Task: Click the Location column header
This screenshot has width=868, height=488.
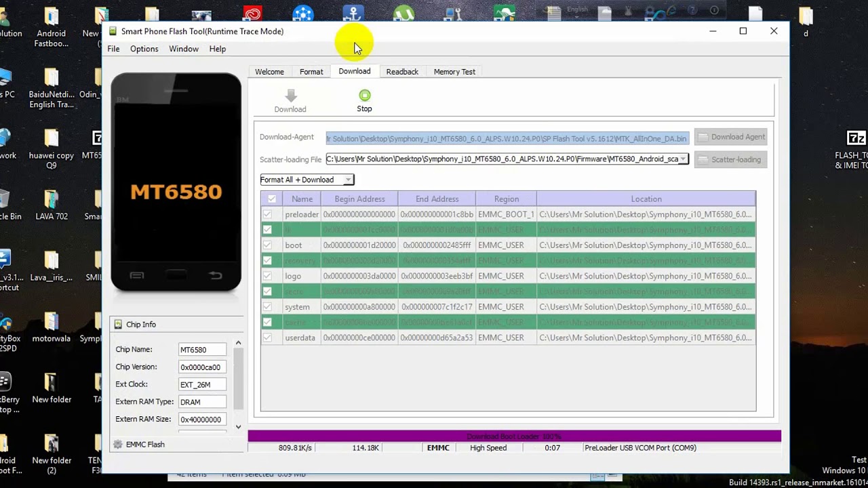Action: [x=646, y=199]
